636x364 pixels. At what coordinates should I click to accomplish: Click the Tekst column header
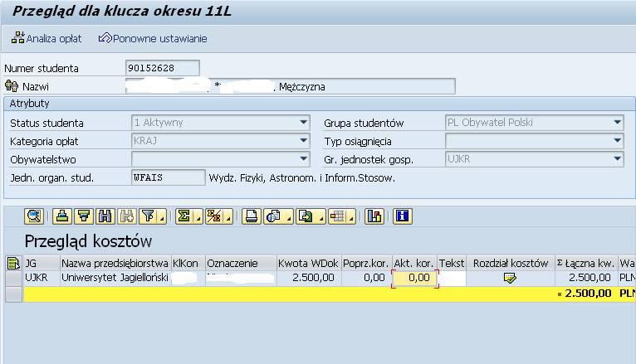(452, 264)
